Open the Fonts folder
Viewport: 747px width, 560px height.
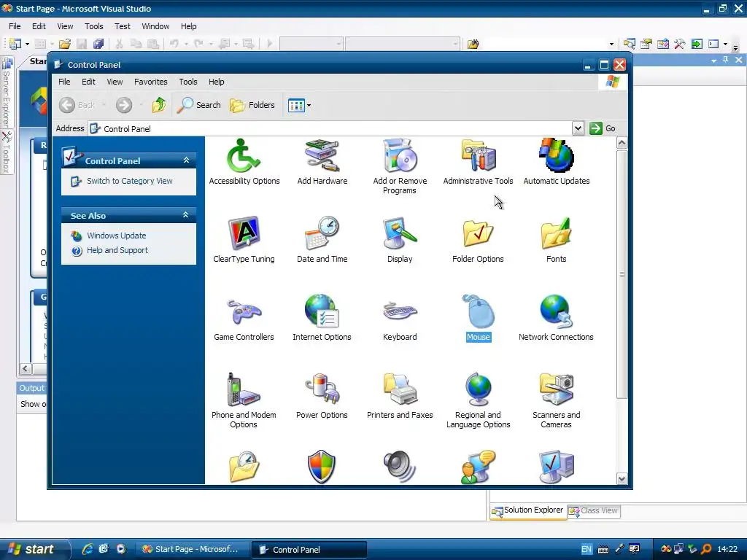pyautogui.click(x=556, y=241)
